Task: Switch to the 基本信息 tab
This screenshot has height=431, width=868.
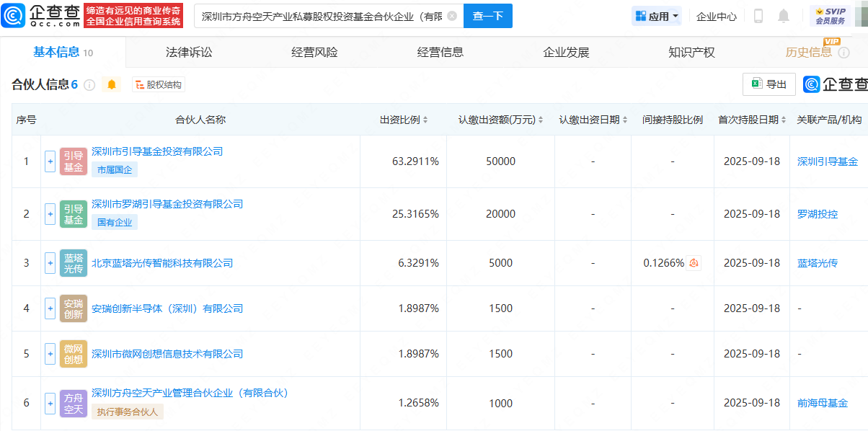Action: 63,52
